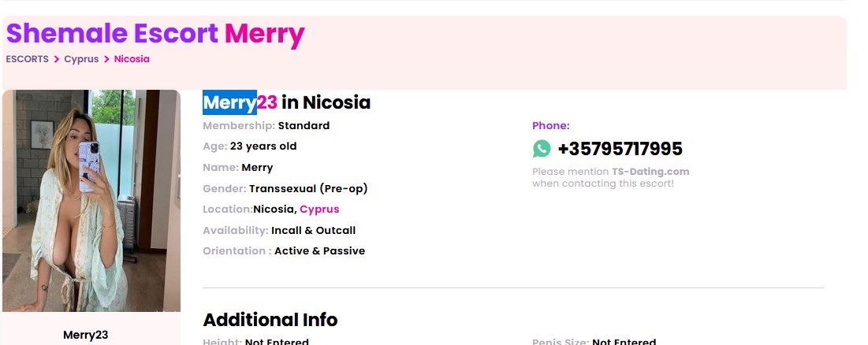
Task: Go to the Cyprus breadcrumb link
Action: point(81,59)
